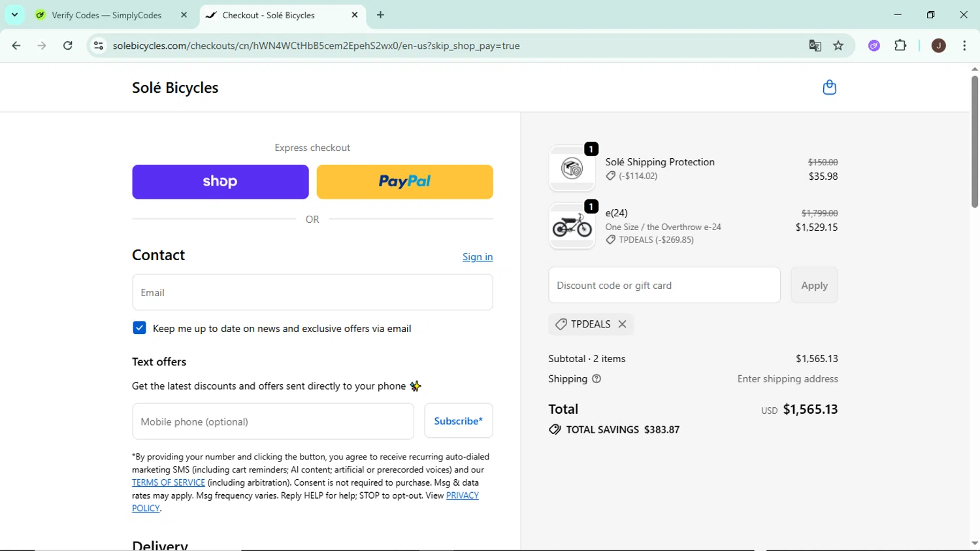980x551 pixels.
Task: Focus the Discount code or gift card field
Action: pyautogui.click(x=664, y=285)
